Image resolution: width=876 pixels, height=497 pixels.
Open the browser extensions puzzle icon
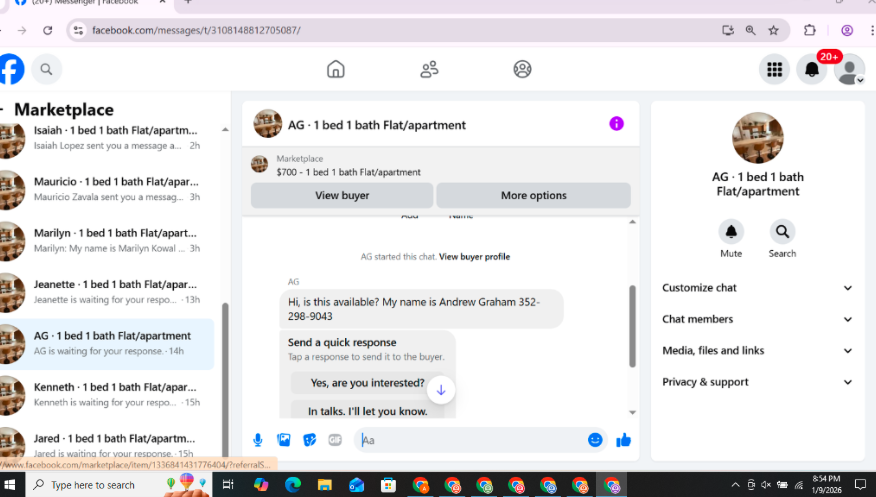click(810, 30)
